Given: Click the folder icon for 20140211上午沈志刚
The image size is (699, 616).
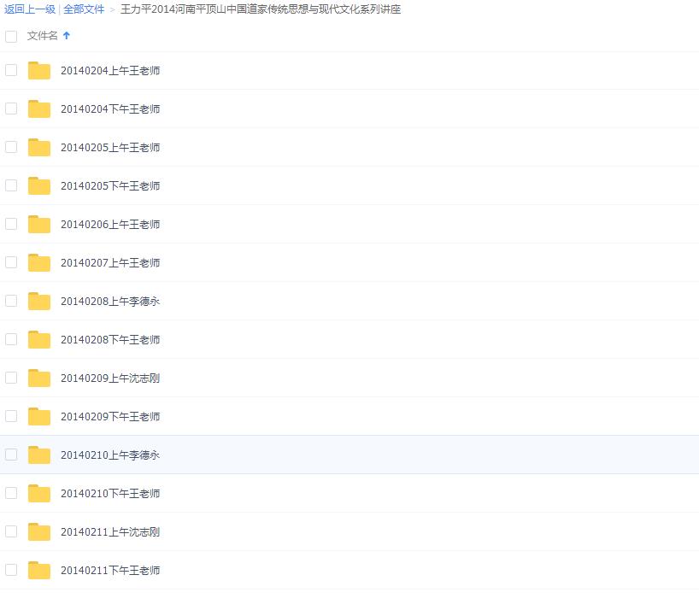Looking at the screenshot, I should (39, 532).
